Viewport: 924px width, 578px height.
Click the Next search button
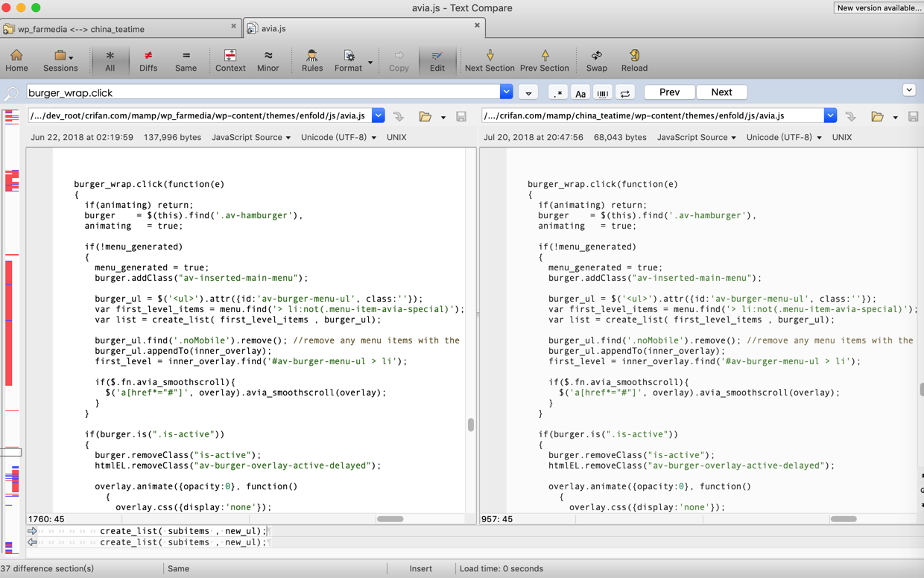[721, 92]
